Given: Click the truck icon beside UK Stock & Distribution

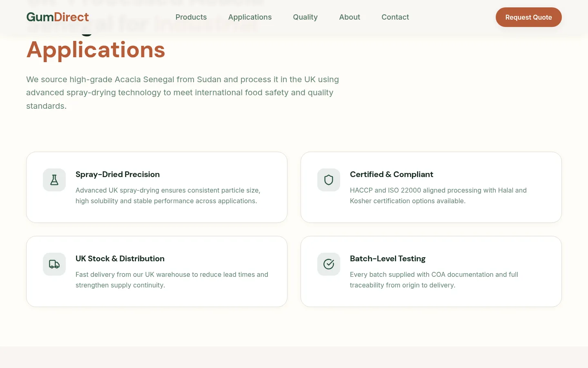Looking at the screenshot, I should [x=54, y=264].
